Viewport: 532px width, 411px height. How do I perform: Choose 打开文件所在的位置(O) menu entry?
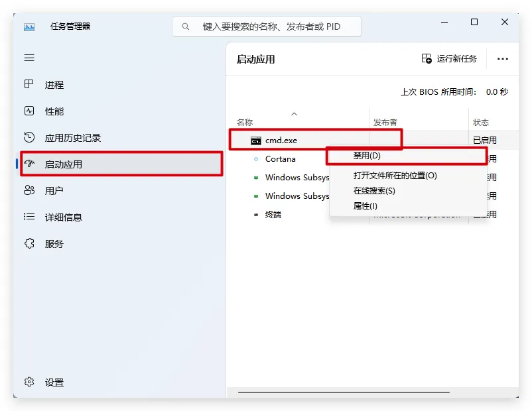tap(395, 176)
